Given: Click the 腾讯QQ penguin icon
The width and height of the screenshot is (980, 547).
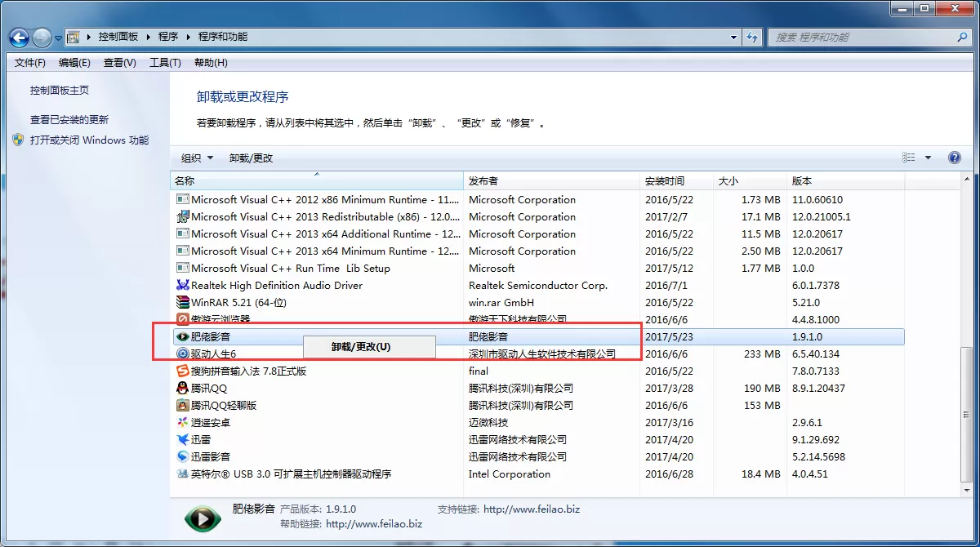Looking at the screenshot, I should [x=183, y=389].
